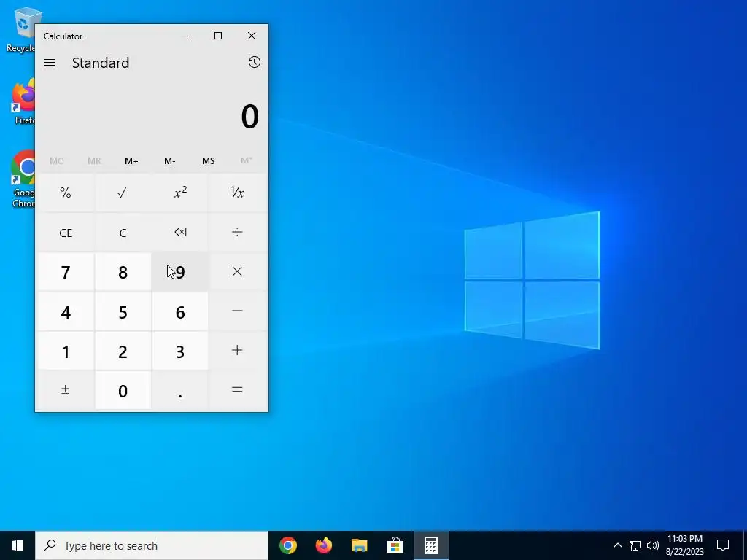Open the volume speaker tray icon
Image resolution: width=747 pixels, height=560 pixels.
(653, 545)
